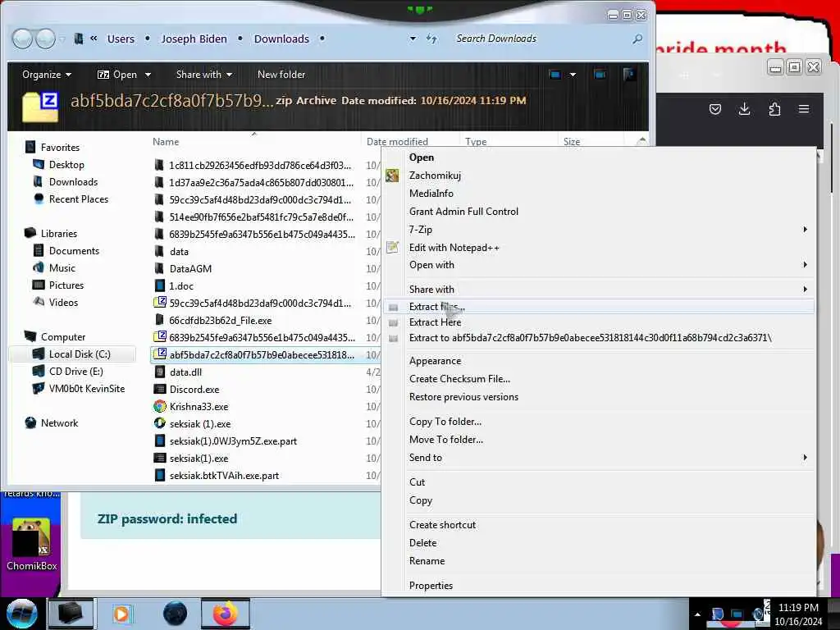Choose Extract files... from context menu

click(598, 307)
